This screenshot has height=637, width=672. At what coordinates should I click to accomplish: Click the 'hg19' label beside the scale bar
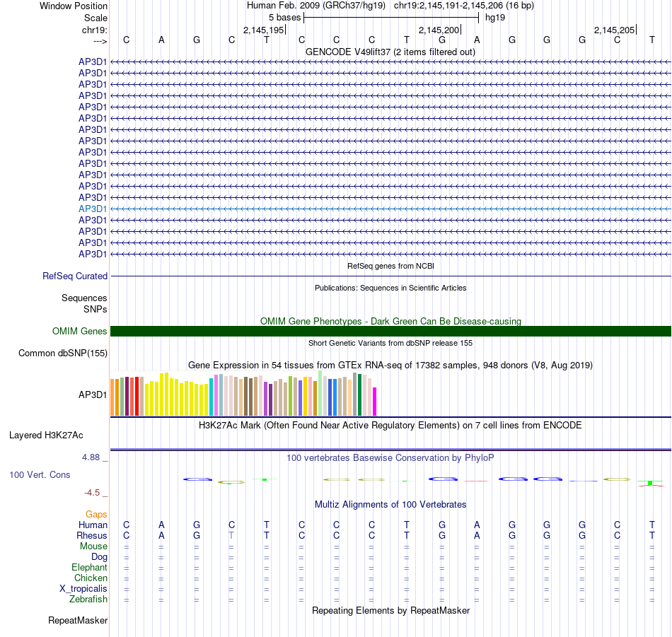[495, 18]
